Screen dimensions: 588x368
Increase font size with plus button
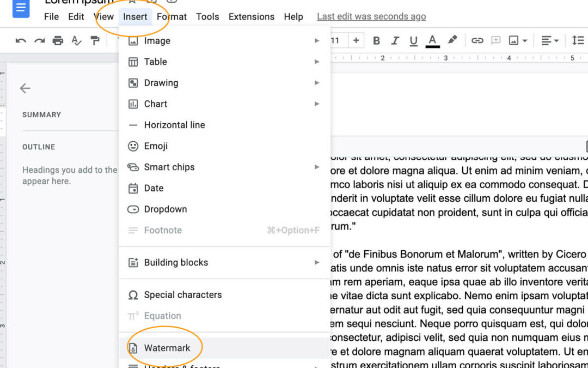(x=356, y=40)
